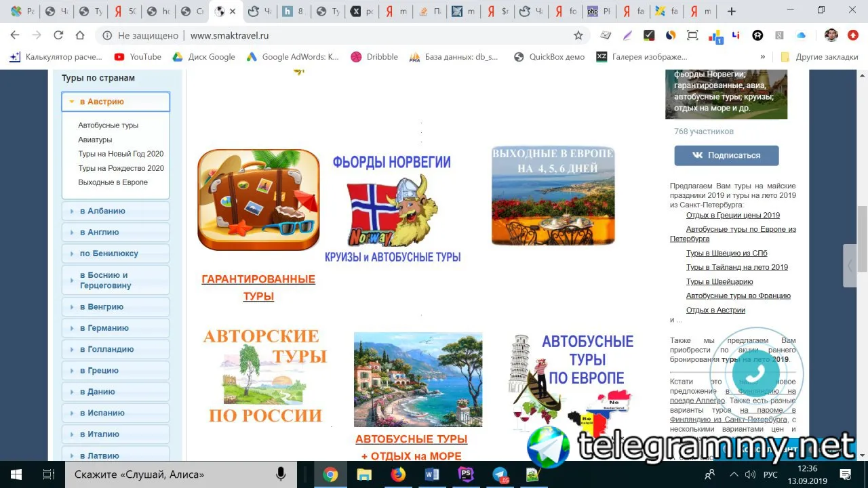Open the suitcase guaranteed tours image
868x488 pixels.
click(258, 200)
